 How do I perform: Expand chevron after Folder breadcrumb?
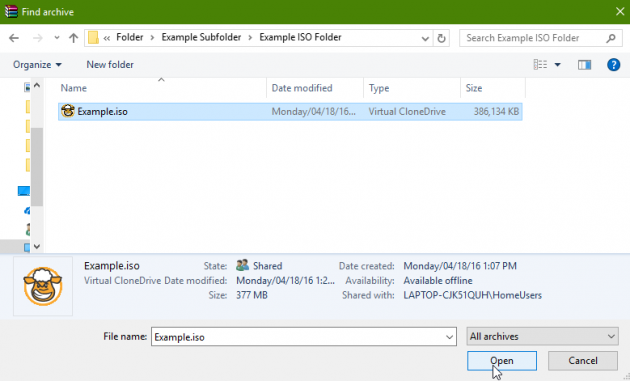coord(152,38)
